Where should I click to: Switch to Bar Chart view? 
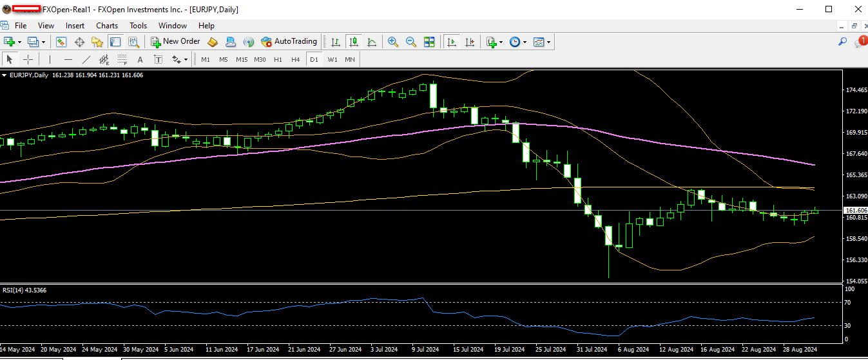(x=335, y=42)
